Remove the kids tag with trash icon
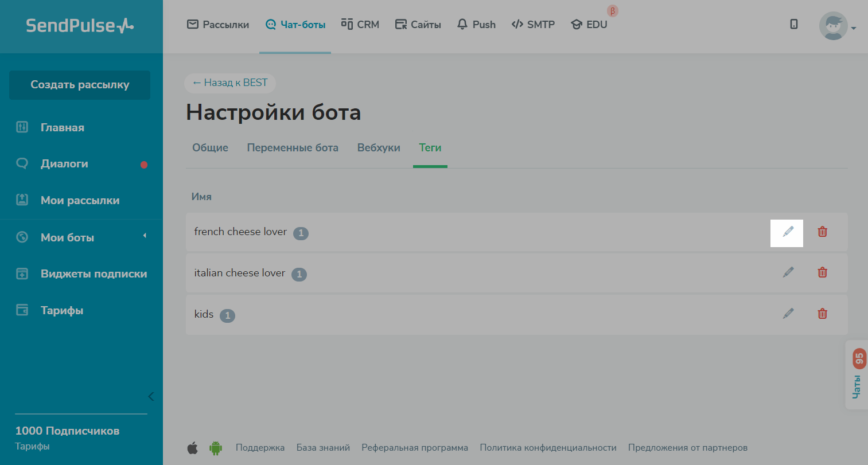The width and height of the screenshot is (868, 465). click(x=822, y=314)
